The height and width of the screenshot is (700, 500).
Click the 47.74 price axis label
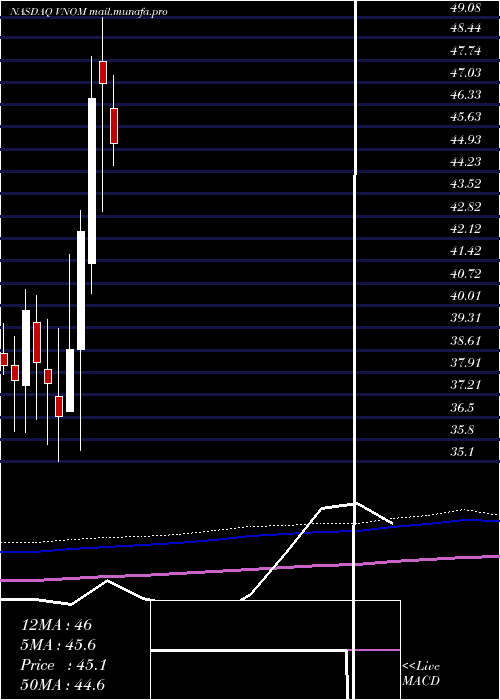(x=466, y=51)
